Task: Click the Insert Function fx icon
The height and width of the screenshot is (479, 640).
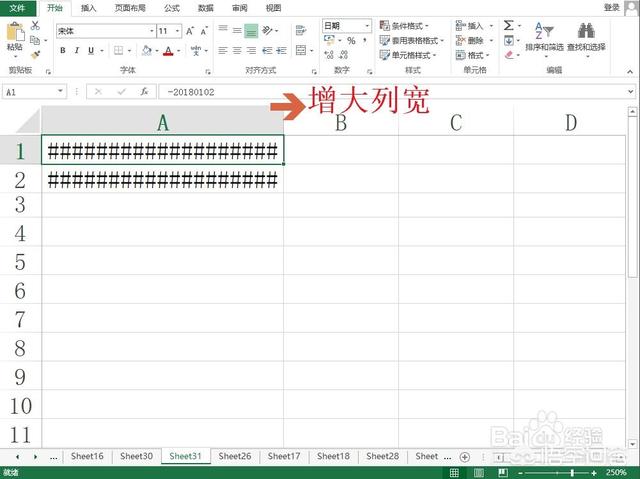Action: click(x=144, y=92)
